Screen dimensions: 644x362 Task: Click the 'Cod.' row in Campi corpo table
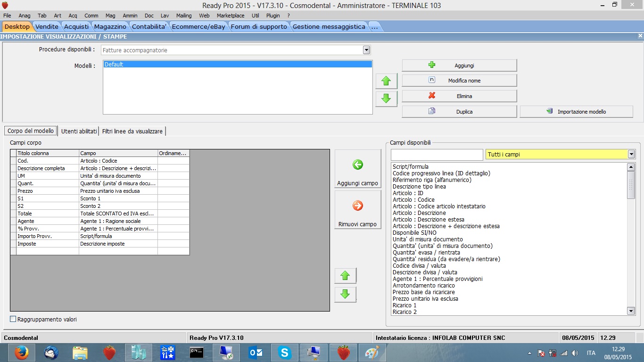tap(100, 161)
